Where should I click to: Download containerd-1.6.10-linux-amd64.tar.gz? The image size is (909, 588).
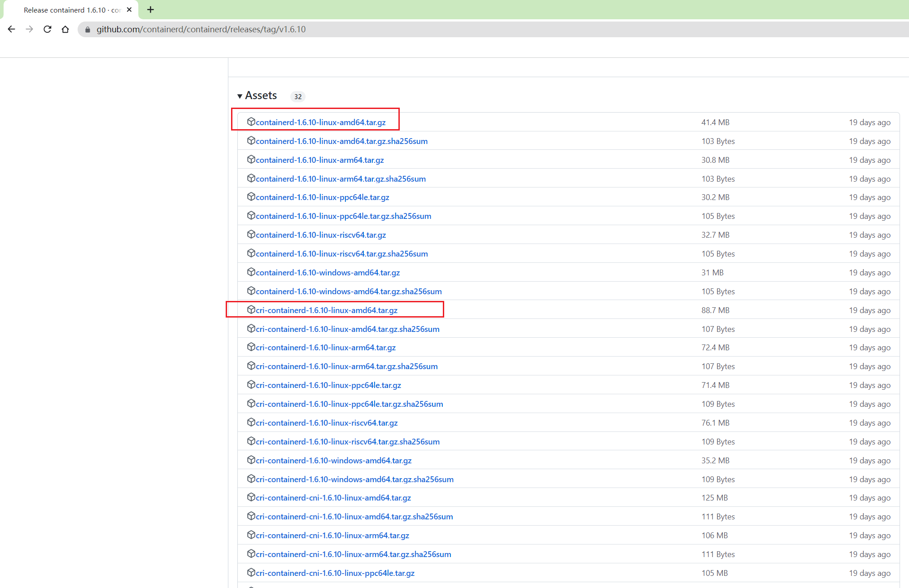point(321,122)
